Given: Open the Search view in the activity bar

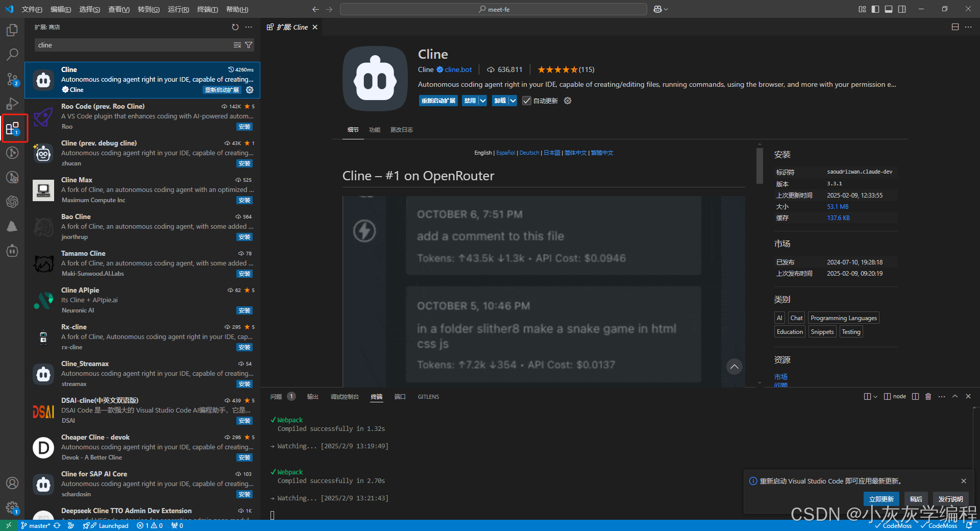Looking at the screenshot, I should (x=12, y=55).
